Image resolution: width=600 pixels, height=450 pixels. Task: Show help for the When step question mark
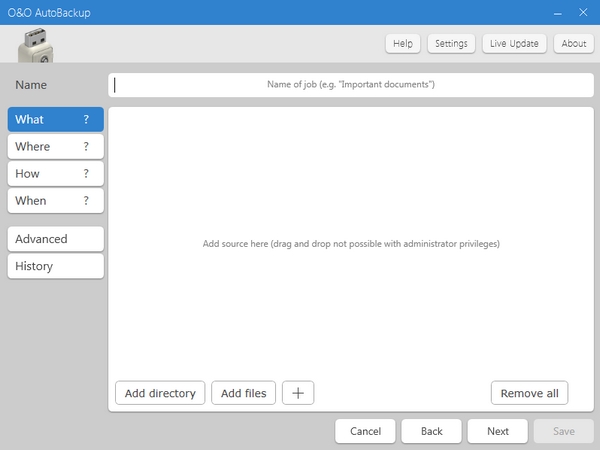point(86,201)
